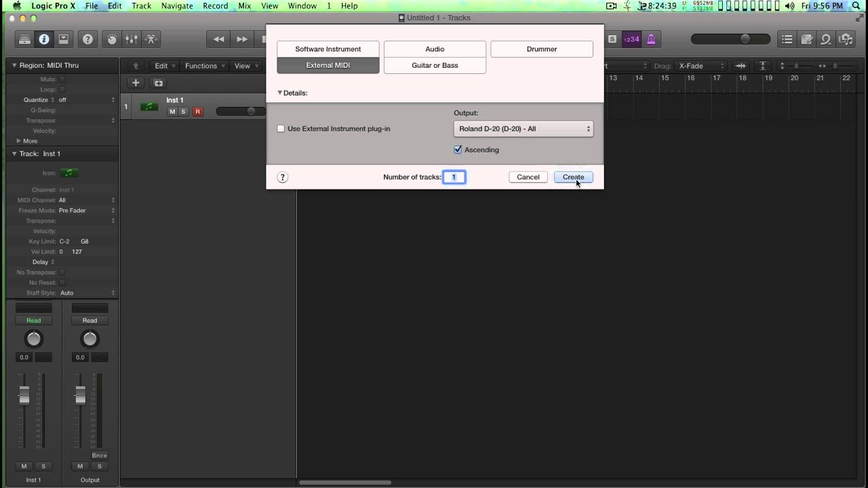Solo the Output channel strip
868x488 pixels.
100,466
